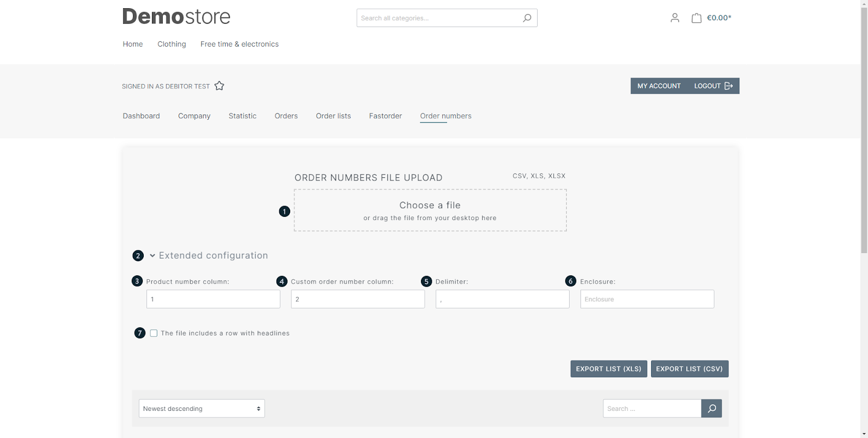Click the list search input field
This screenshot has width=868, height=438.
(x=652, y=408)
